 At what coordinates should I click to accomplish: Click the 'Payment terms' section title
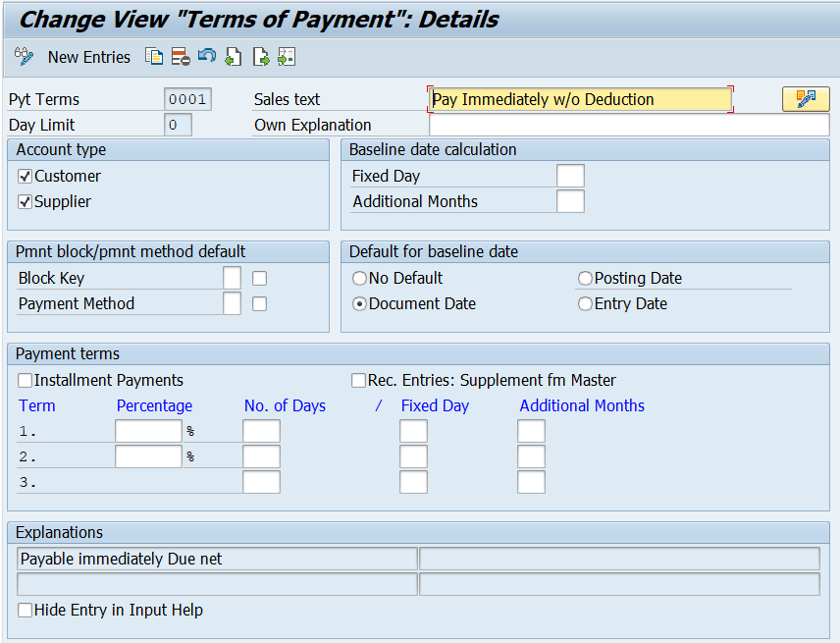click(x=68, y=353)
